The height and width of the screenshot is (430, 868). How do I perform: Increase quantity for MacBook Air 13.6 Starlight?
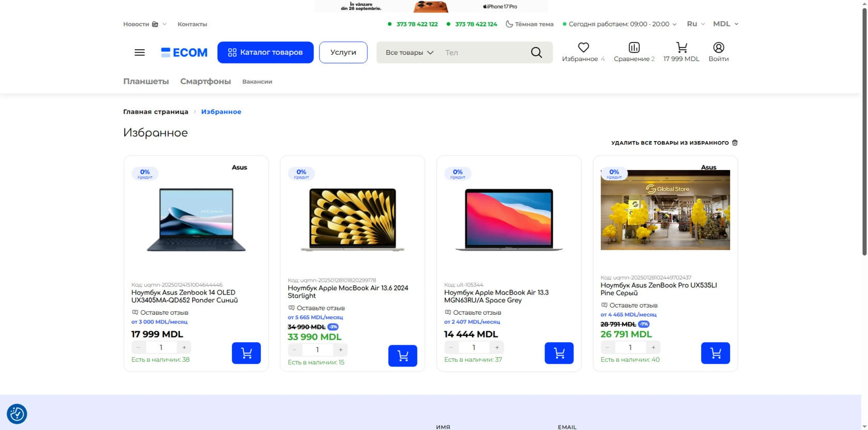340,350
